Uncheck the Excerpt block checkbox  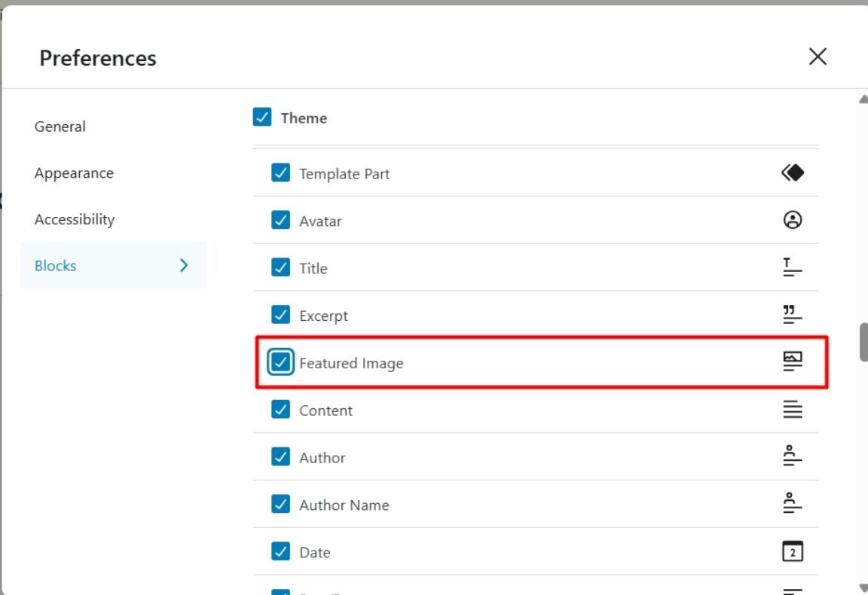[280, 314]
